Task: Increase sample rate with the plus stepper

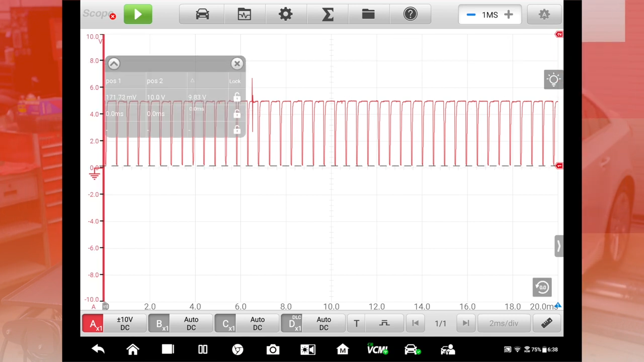Action: click(x=508, y=15)
